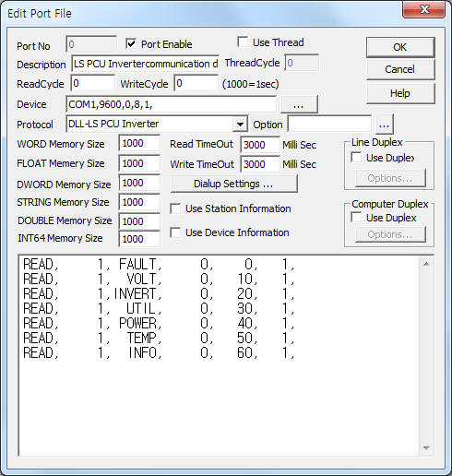This screenshot has height=476, width=452.
Task: Click the Cancel button
Action: [400, 69]
